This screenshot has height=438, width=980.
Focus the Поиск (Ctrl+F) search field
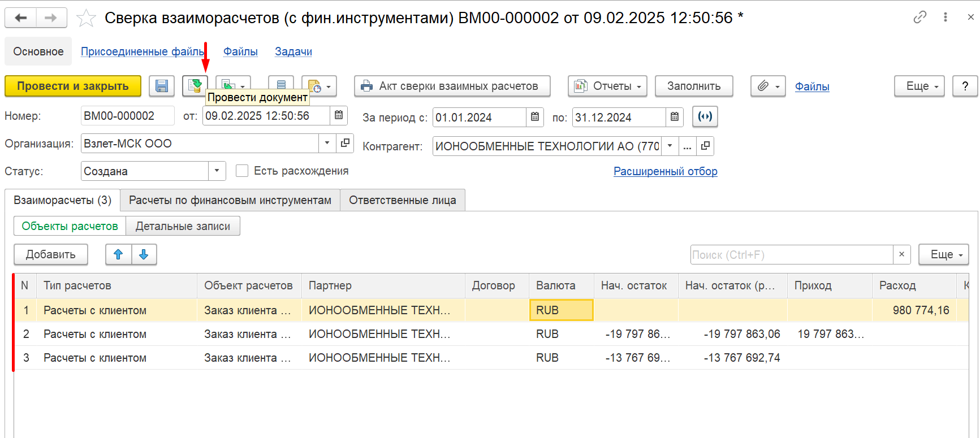click(792, 255)
